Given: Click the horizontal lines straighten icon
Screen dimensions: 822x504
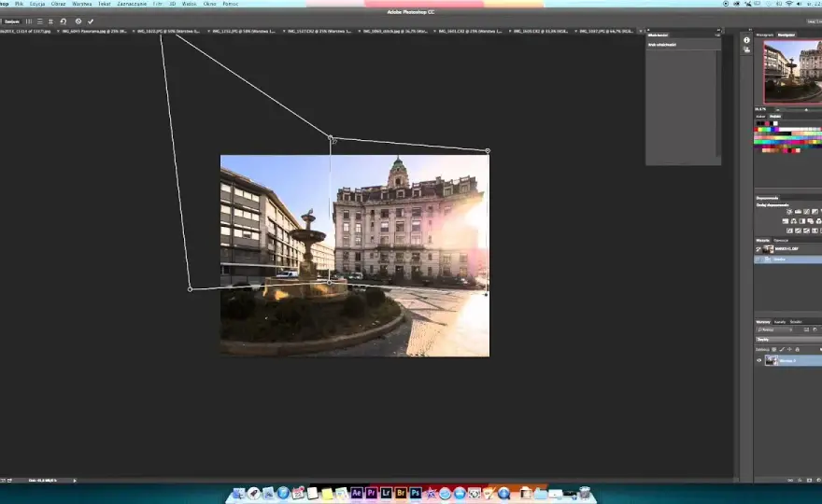Looking at the screenshot, I should 40,21.
